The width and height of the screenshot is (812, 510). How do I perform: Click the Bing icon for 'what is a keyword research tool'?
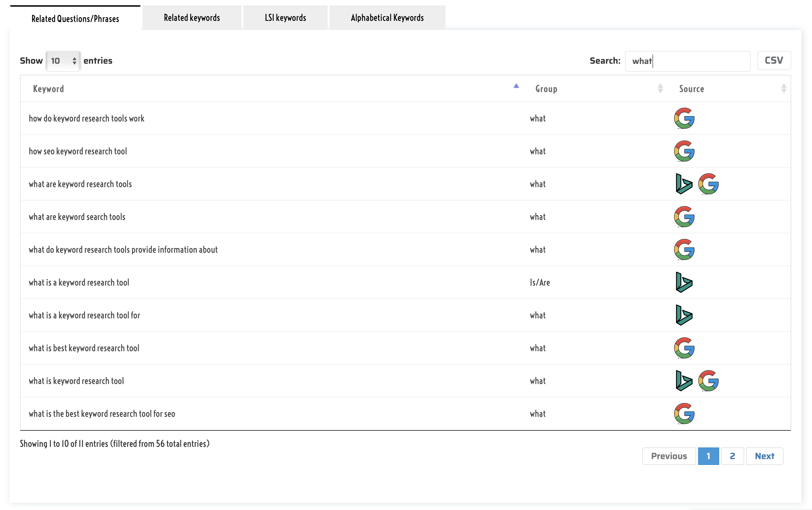coord(683,283)
